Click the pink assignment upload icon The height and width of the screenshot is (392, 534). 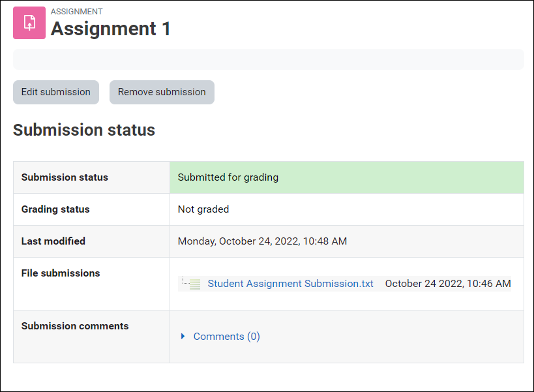pyautogui.click(x=29, y=23)
